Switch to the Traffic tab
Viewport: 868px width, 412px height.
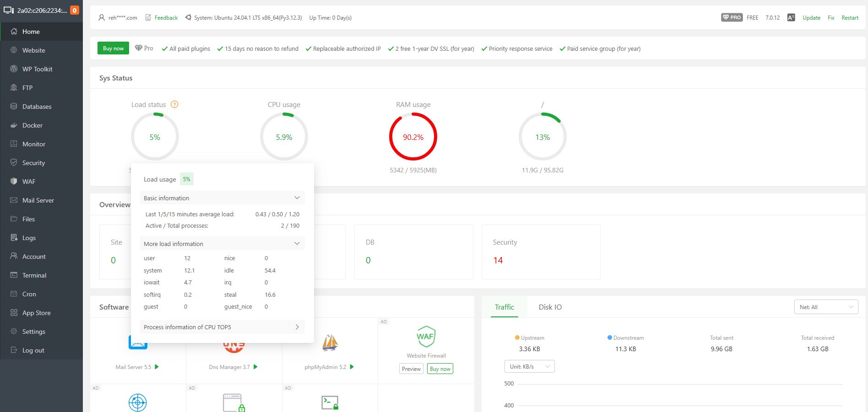tap(505, 307)
